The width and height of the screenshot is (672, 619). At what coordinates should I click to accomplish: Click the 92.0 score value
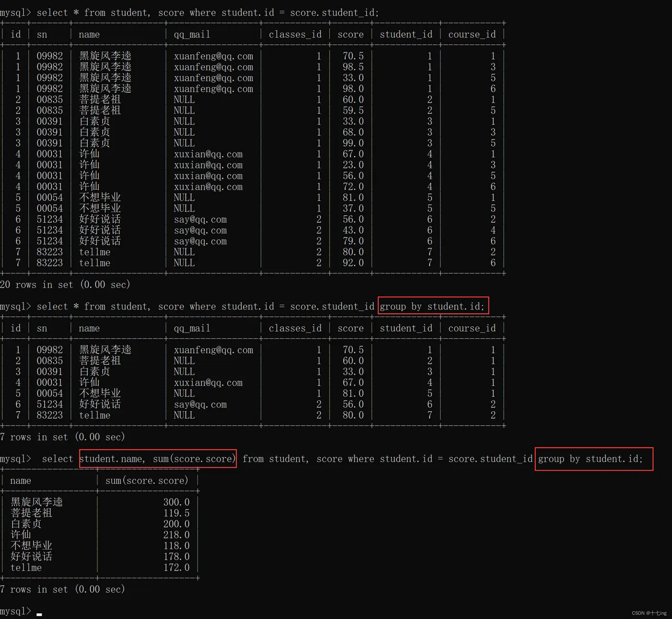point(353,263)
